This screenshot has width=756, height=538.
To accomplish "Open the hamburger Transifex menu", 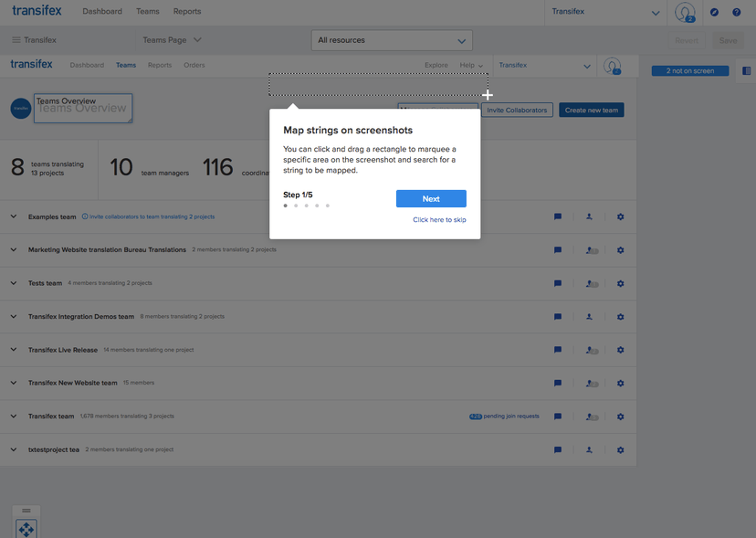I will coord(34,40).
